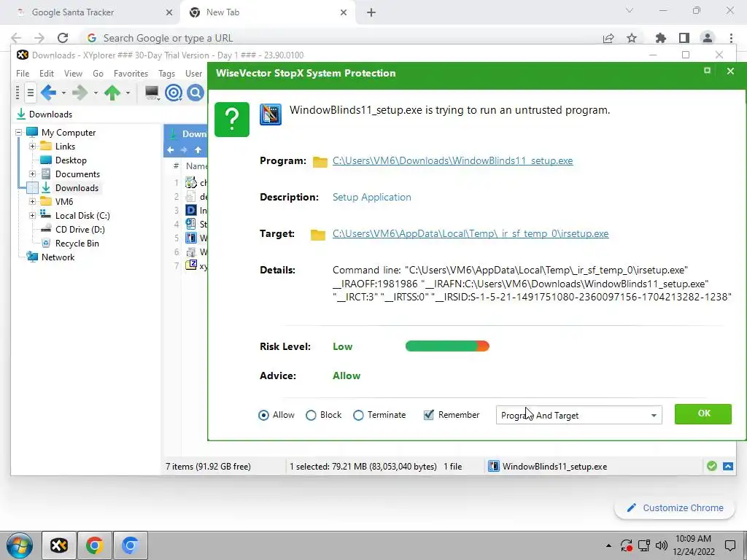Click the drives computer icon in XYplorer toolbar

pyautogui.click(x=152, y=93)
